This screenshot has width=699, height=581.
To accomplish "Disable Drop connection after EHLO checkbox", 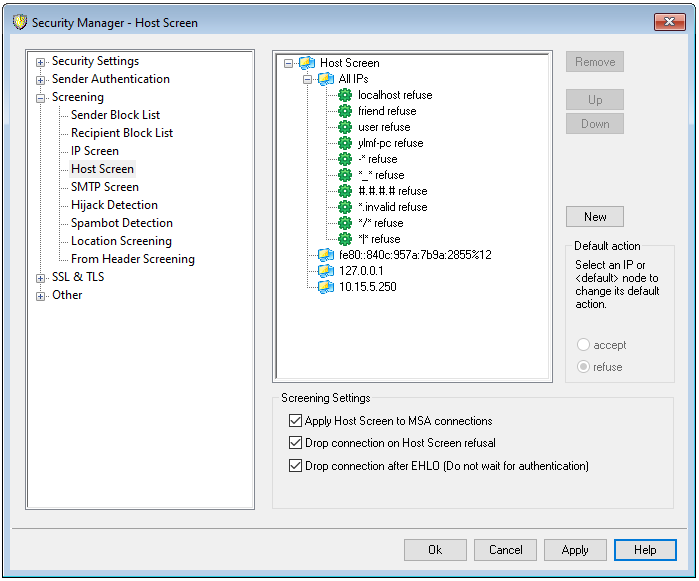I will (295, 466).
